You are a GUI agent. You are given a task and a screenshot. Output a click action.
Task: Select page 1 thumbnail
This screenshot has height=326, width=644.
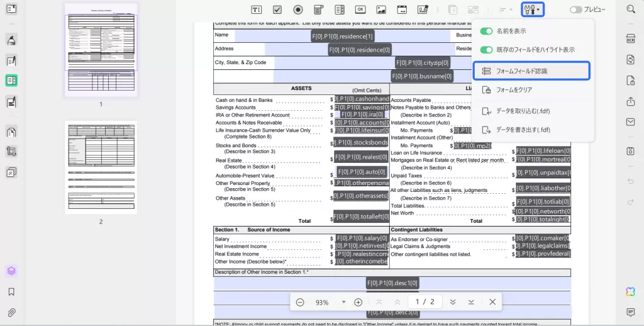101,50
